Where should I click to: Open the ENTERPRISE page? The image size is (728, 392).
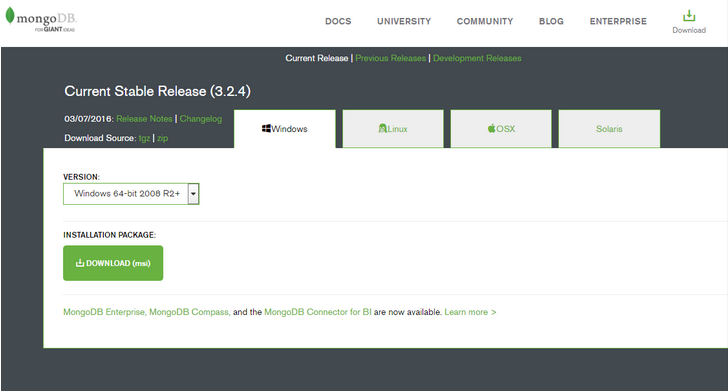(618, 21)
